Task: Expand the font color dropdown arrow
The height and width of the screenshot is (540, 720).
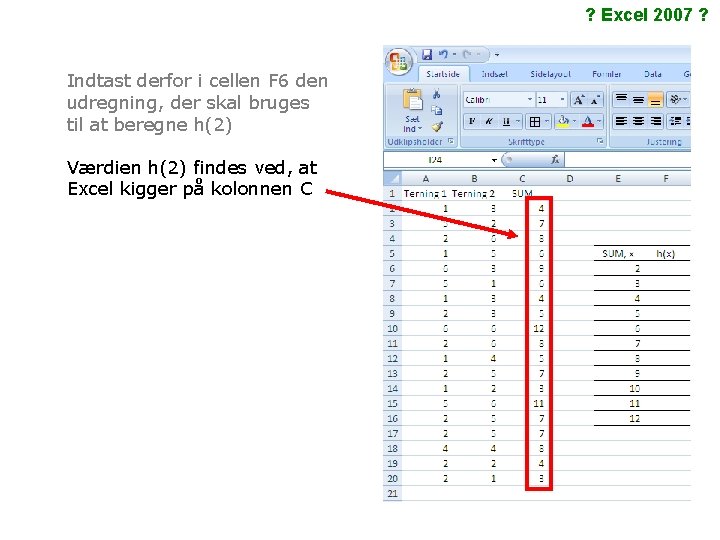Action: pyautogui.click(x=599, y=121)
